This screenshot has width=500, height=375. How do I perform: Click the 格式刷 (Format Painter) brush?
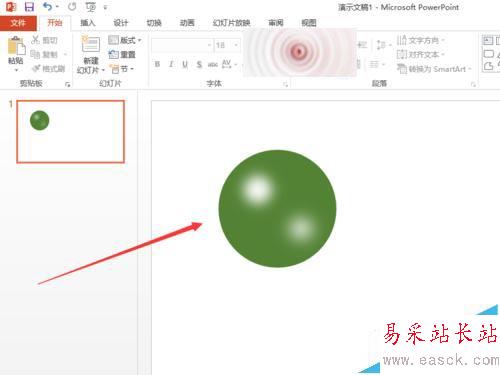pos(49,69)
